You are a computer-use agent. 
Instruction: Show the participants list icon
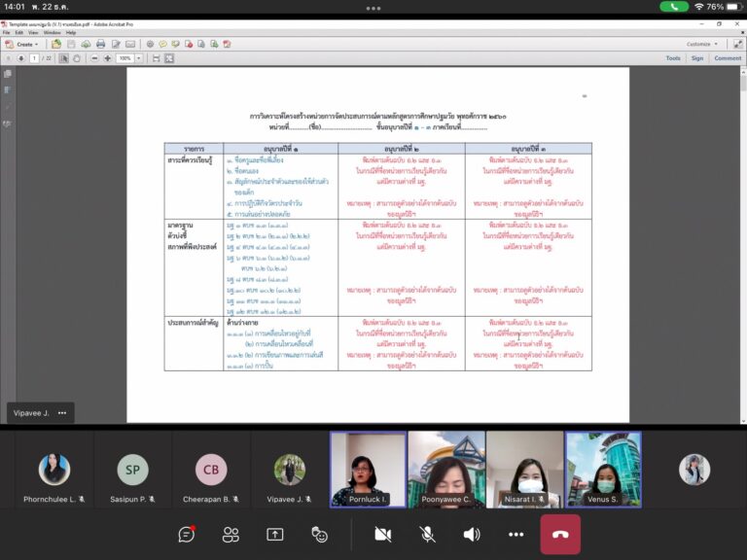point(231,535)
